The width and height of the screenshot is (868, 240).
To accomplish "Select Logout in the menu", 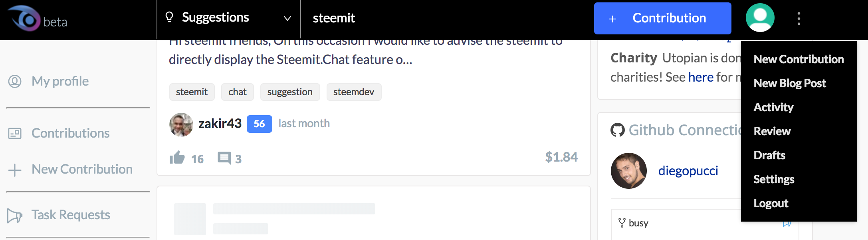I will point(771,203).
